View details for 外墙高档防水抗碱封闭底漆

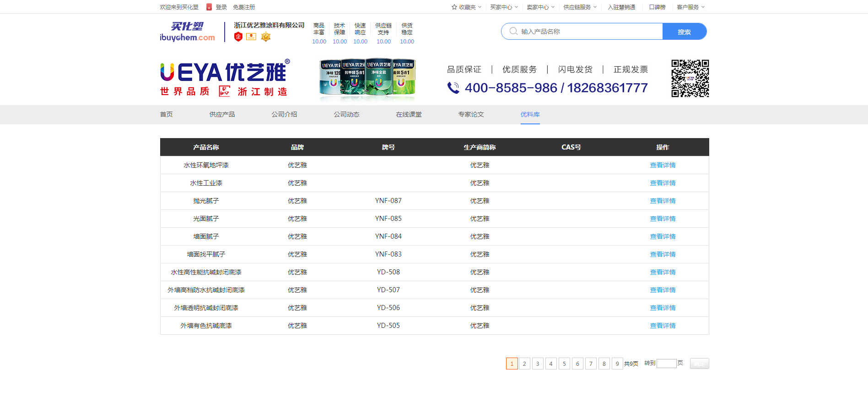click(663, 290)
